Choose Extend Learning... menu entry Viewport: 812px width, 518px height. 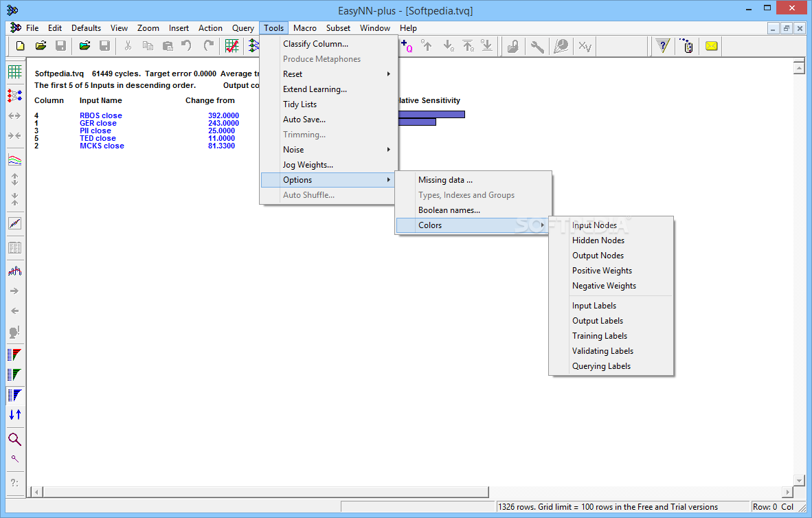[328, 89]
